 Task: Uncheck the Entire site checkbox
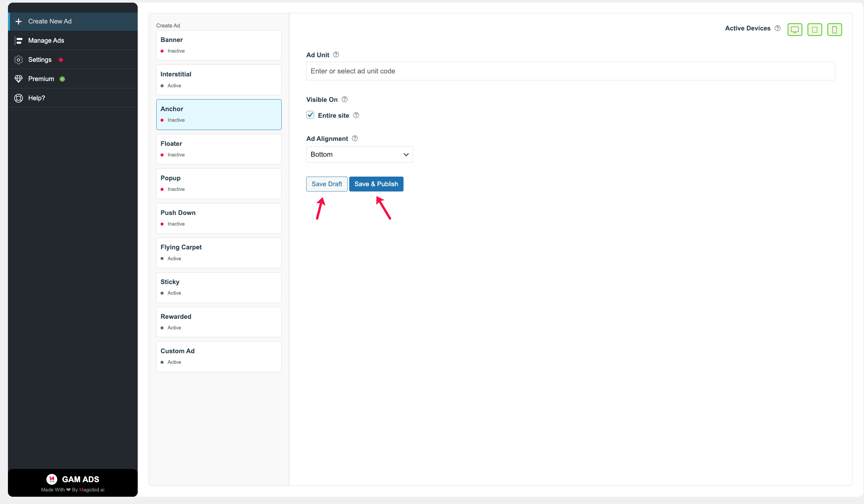click(310, 115)
